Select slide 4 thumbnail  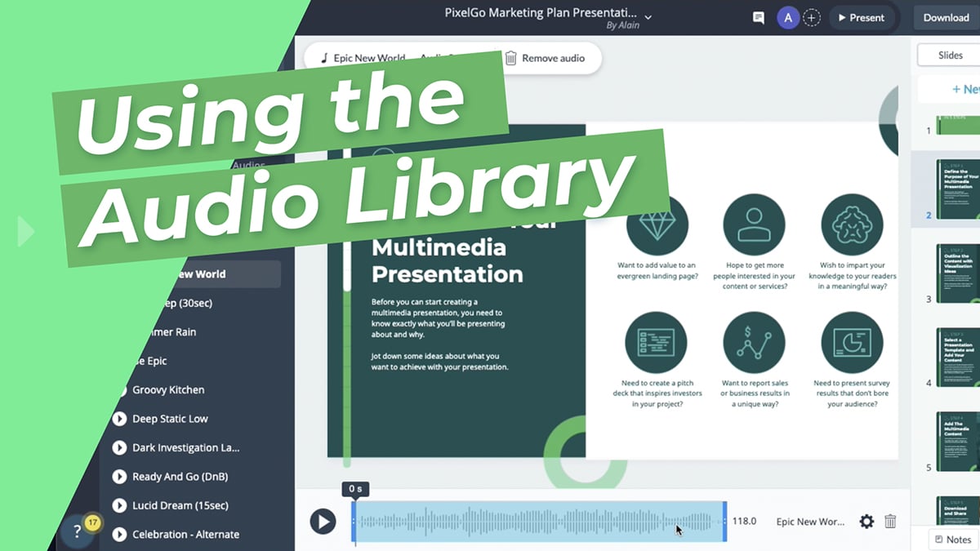tap(957, 358)
